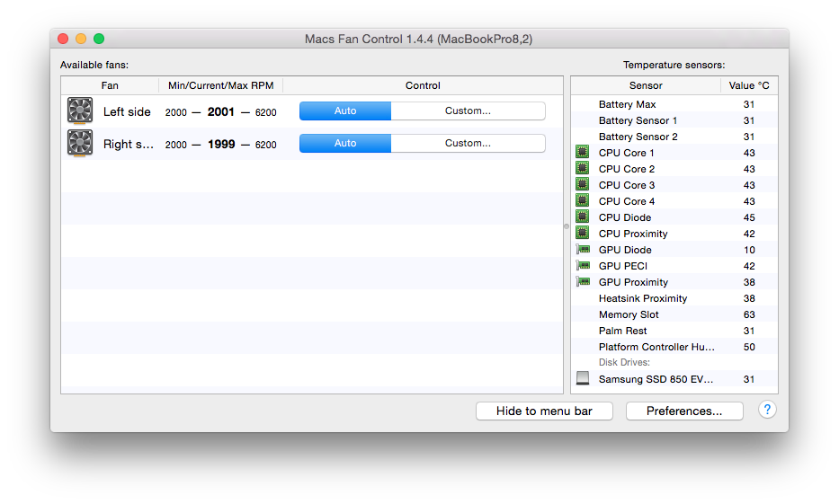839x504 pixels.
Task: Open Custom control for Right side fan
Action: pyautogui.click(x=469, y=143)
